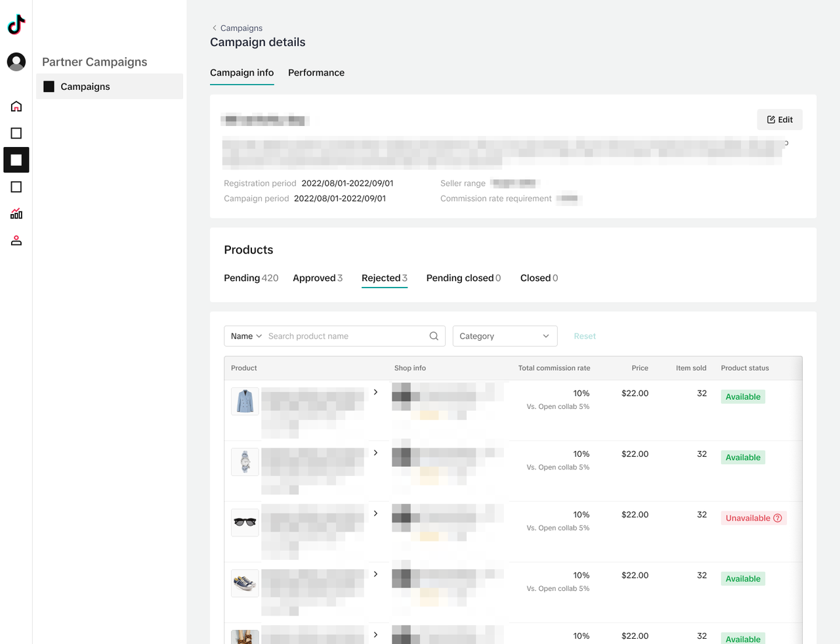Open the Category filter dropdown

[x=505, y=336]
